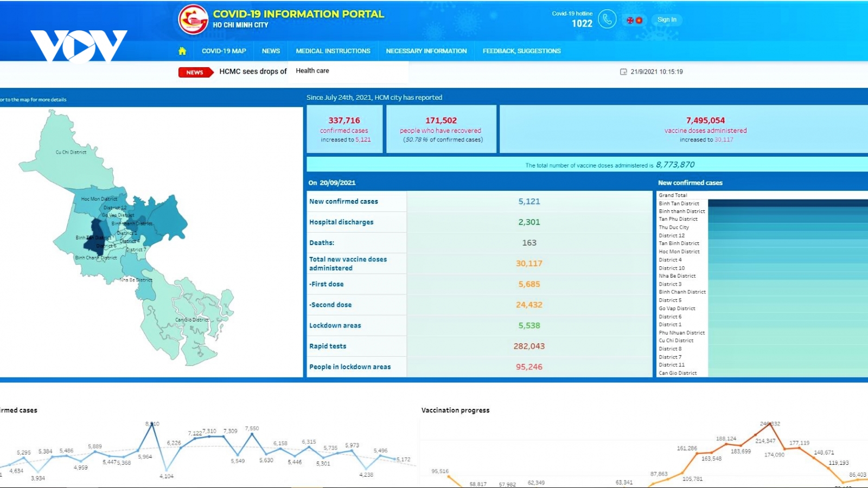Viewport: 868px width, 488px height.
Task: Click the Grand Total row label
Action: point(673,195)
